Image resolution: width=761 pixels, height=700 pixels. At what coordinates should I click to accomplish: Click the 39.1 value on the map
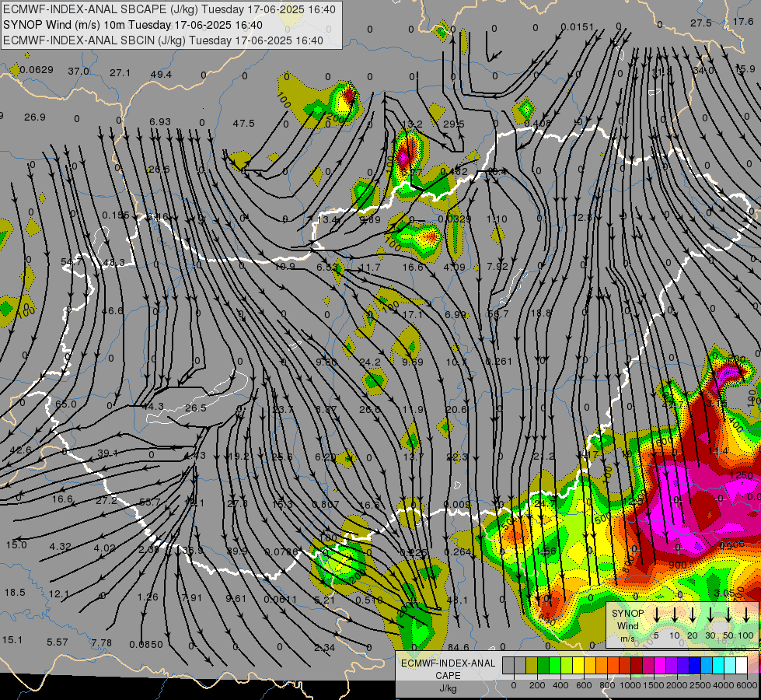(108, 453)
